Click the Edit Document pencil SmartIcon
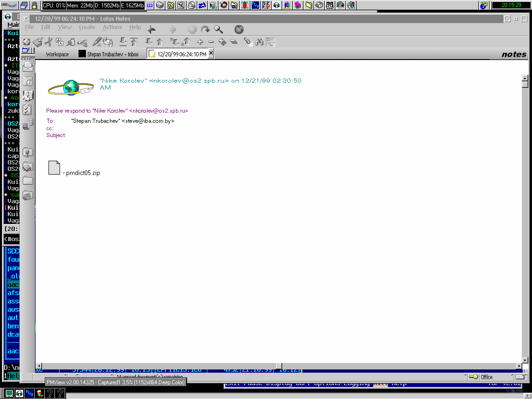This screenshot has width=532, height=399. click(97, 42)
